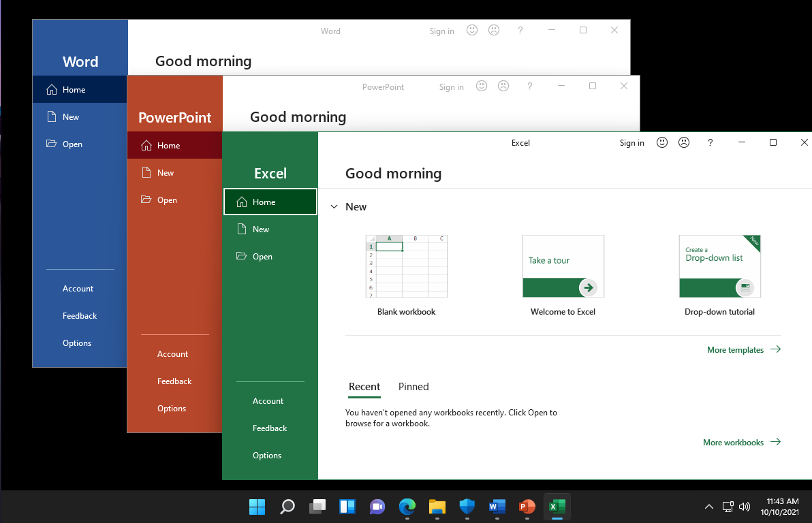Switch to the Recent tab in Excel
This screenshot has width=812, height=523.
point(364,387)
